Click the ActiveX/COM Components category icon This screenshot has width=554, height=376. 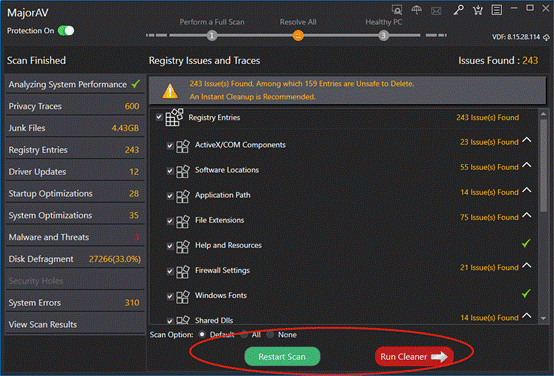[x=183, y=145]
